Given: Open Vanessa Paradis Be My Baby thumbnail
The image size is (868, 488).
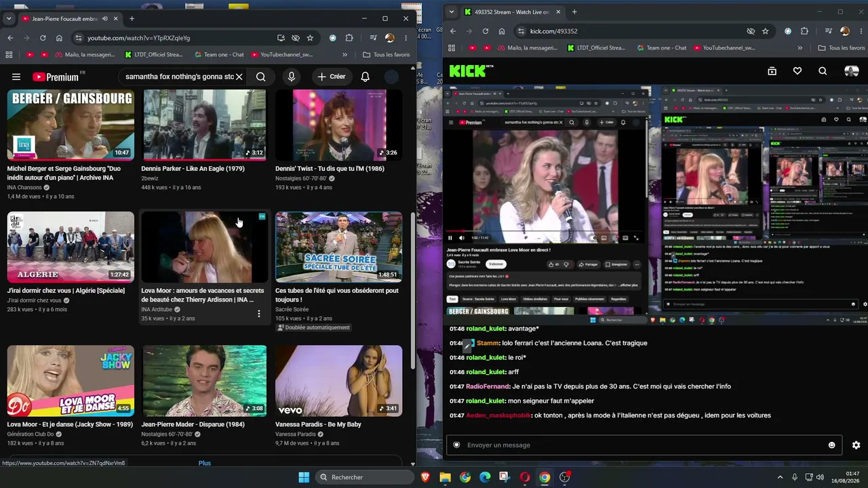Looking at the screenshot, I should pyautogui.click(x=338, y=381).
